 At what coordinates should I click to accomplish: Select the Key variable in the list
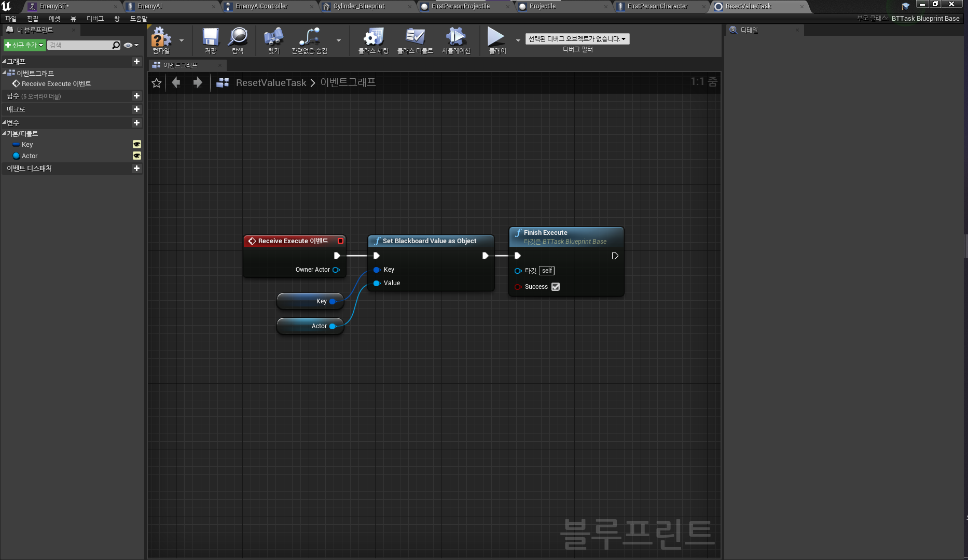tap(27, 145)
